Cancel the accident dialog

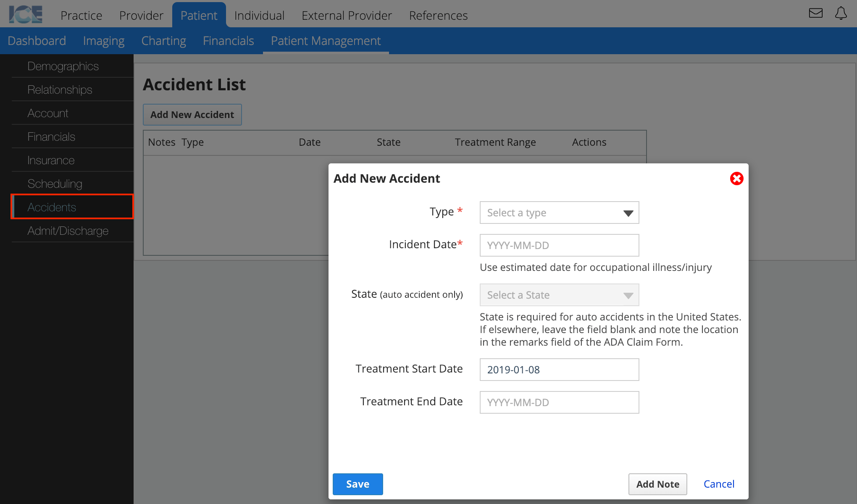point(719,484)
